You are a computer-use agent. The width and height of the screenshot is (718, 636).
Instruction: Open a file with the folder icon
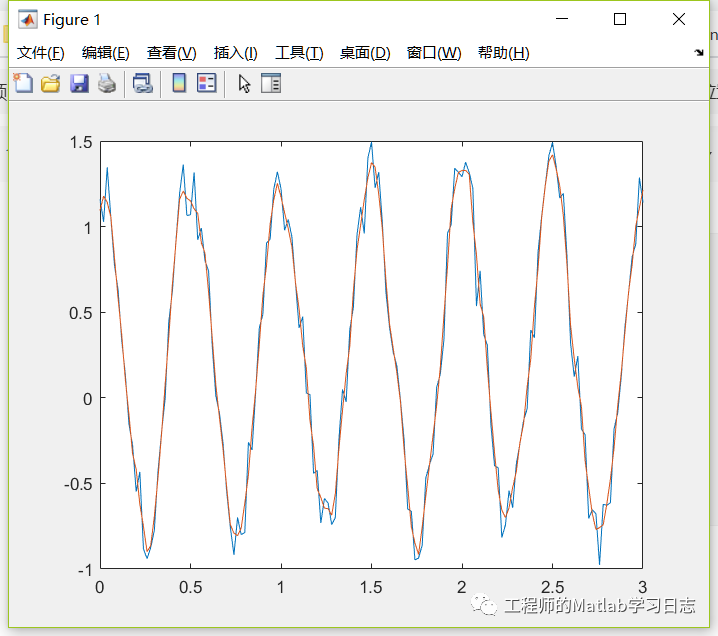click(50, 84)
